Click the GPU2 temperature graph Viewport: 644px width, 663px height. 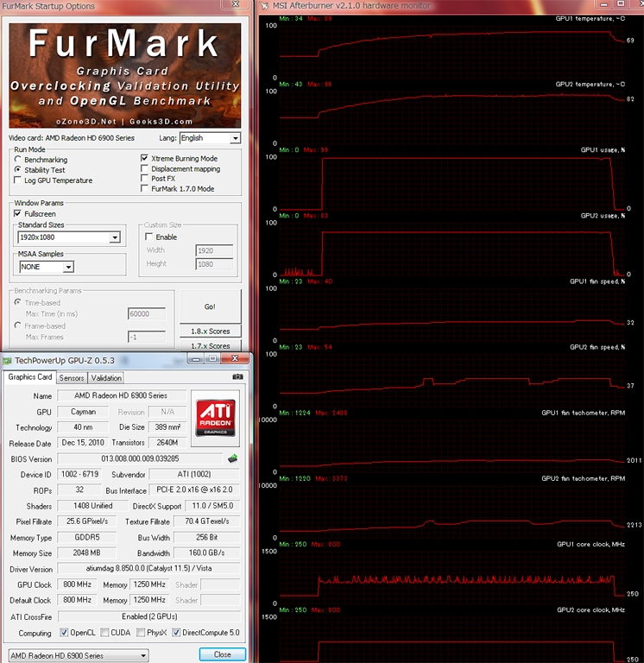pos(451,117)
